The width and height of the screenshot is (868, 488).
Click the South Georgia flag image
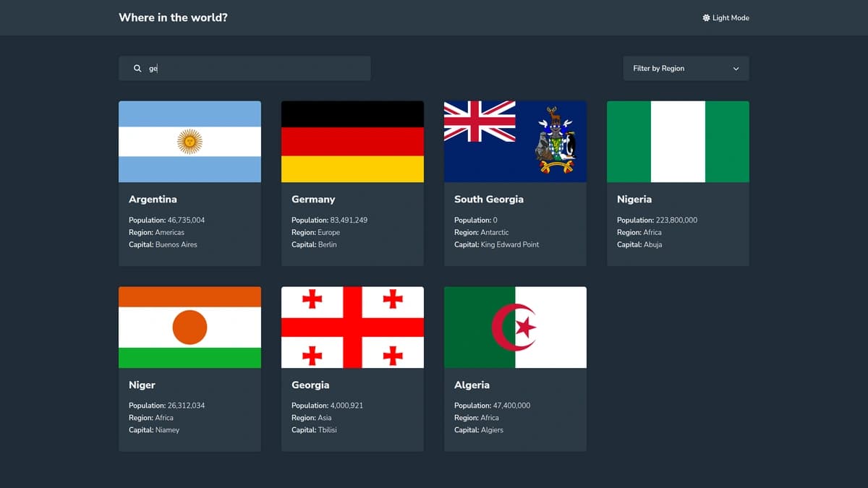515,141
